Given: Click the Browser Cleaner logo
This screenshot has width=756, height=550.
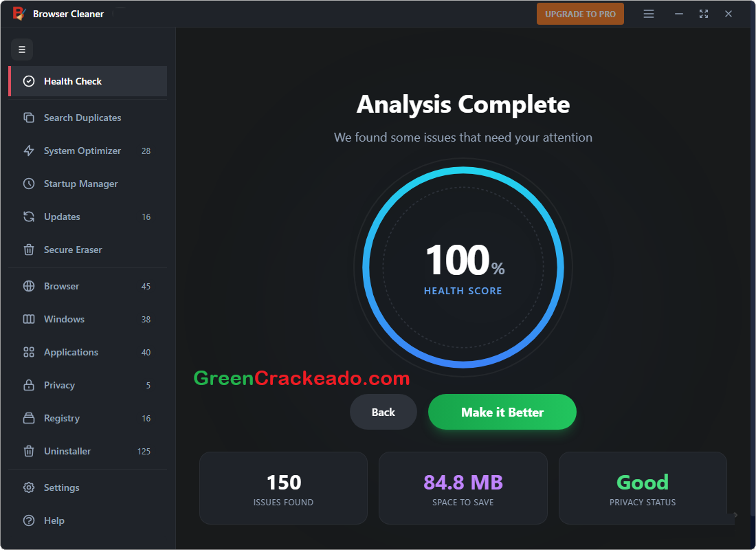Looking at the screenshot, I should pyautogui.click(x=19, y=13).
